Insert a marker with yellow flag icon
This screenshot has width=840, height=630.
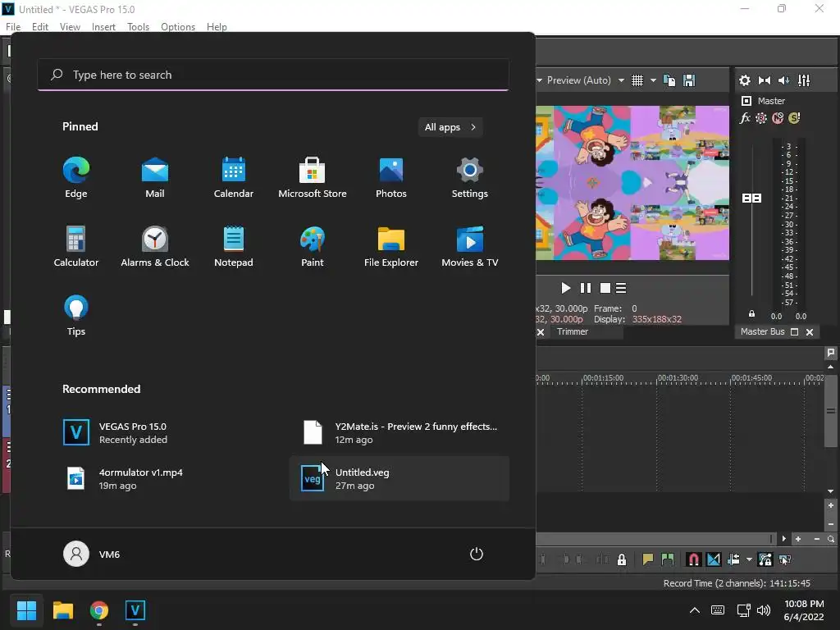coord(648,559)
